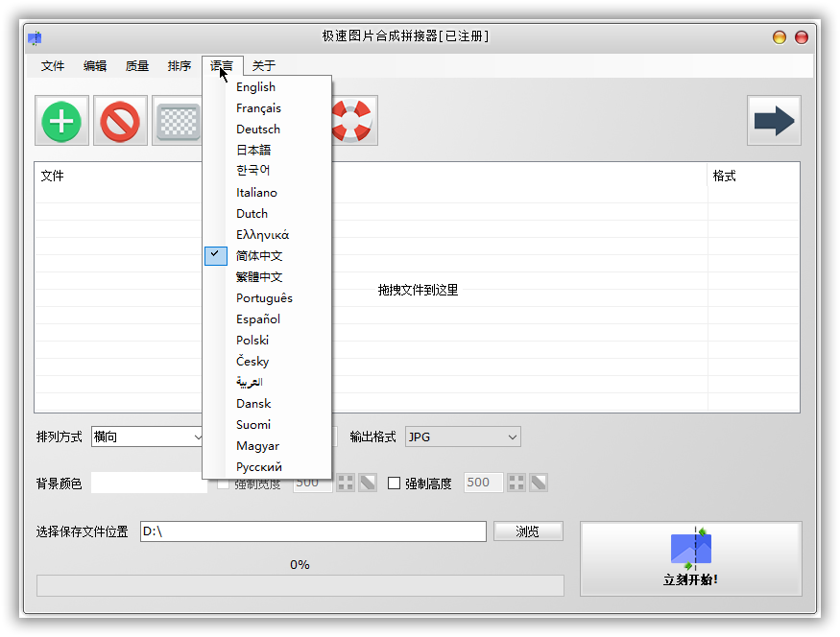Open the 背景颜色 color swatch
This screenshot has width=840, height=637.
[149, 484]
